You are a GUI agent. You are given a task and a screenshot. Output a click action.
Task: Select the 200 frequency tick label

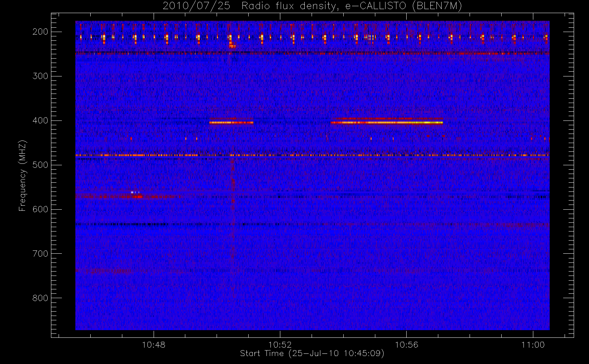click(40, 32)
